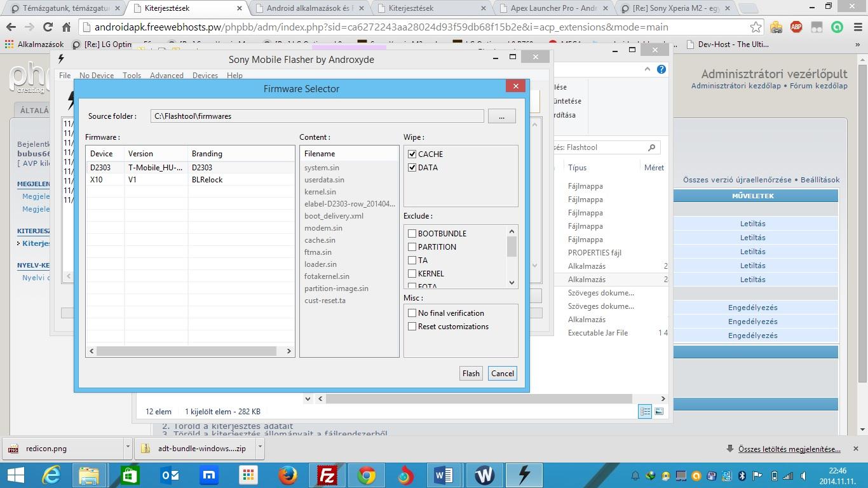868x488 pixels.
Task: Click the Source folder path field
Action: pyautogui.click(x=317, y=116)
